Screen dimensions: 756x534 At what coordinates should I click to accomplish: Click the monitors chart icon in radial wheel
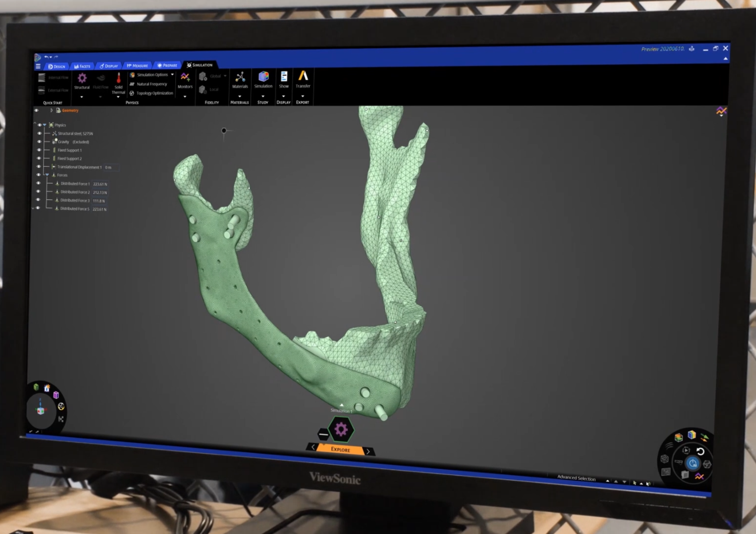click(x=699, y=476)
